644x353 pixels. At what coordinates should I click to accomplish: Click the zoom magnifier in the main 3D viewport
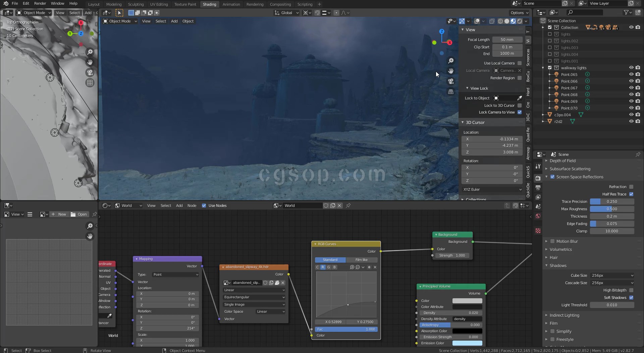(x=451, y=61)
